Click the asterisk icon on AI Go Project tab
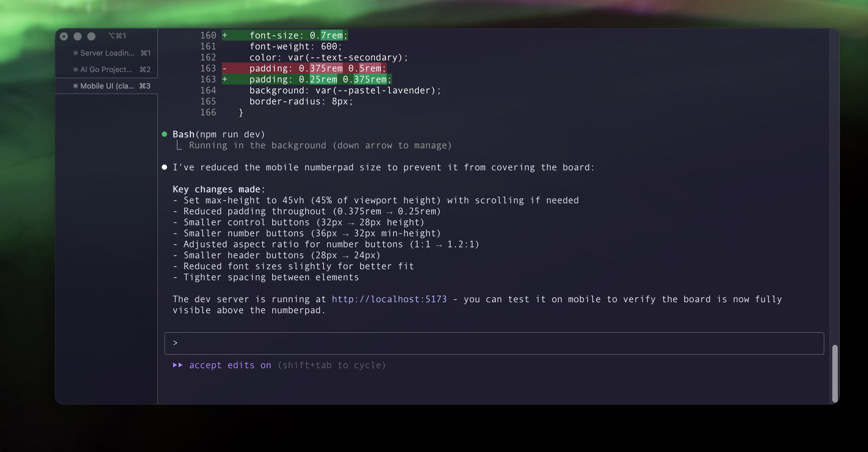This screenshot has height=452, width=868. (76, 69)
